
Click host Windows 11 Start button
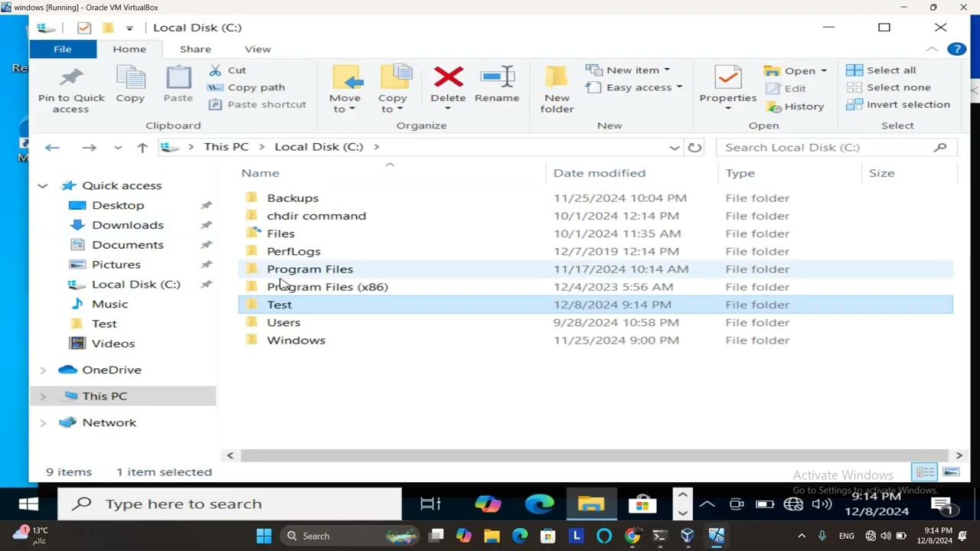click(263, 536)
